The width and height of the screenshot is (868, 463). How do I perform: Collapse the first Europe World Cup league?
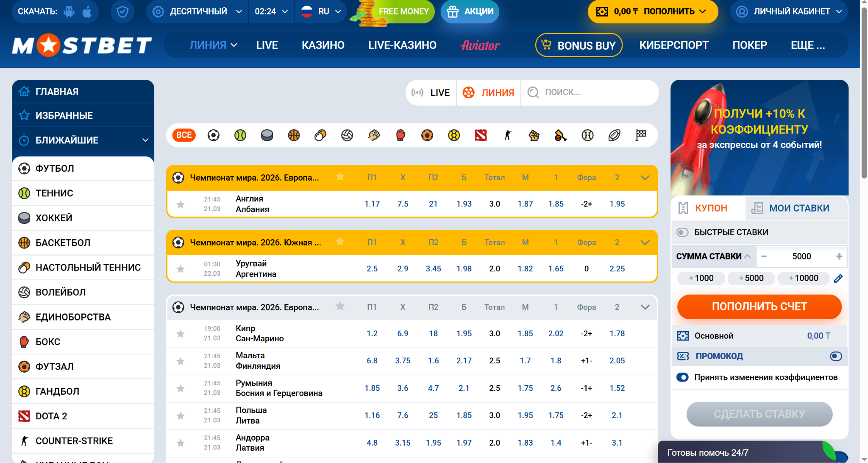click(x=645, y=178)
